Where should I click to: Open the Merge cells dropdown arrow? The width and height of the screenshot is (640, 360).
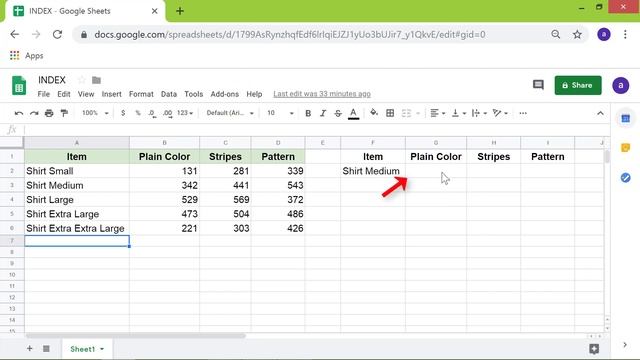(x=418, y=113)
